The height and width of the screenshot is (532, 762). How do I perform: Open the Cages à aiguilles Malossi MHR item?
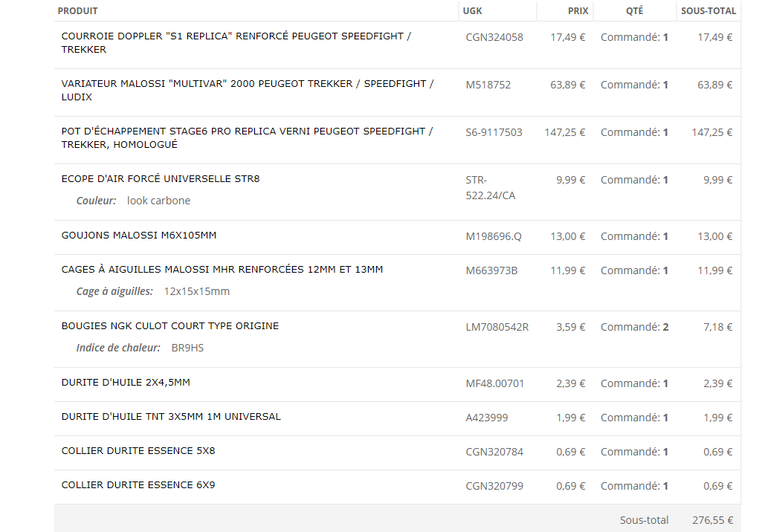(x=222, y=269)
